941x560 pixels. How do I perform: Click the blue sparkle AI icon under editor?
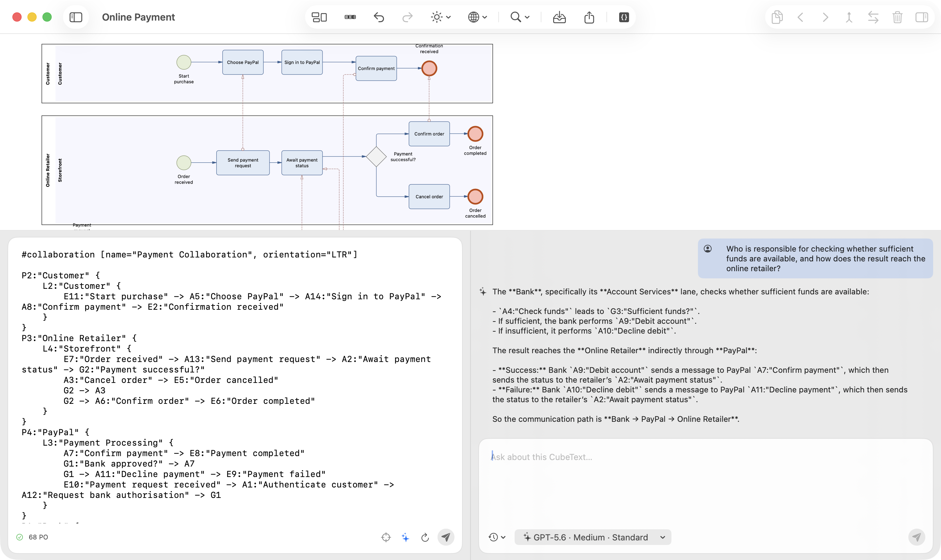pos(405,537)
